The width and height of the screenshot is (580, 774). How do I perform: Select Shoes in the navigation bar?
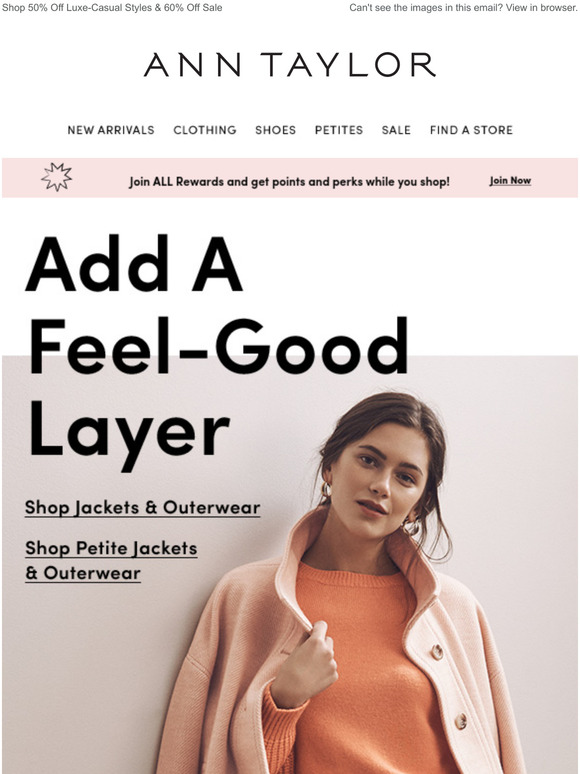coord(275,130)
